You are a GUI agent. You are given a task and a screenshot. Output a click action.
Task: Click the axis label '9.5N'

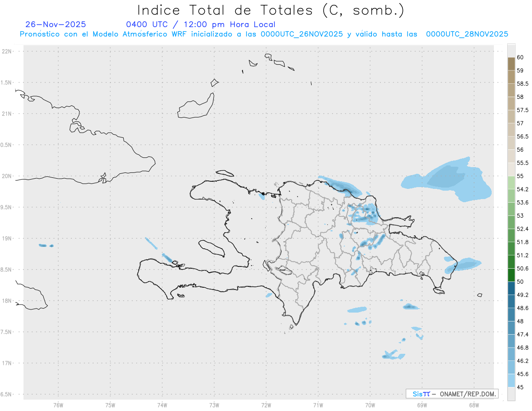click(7, 207)
